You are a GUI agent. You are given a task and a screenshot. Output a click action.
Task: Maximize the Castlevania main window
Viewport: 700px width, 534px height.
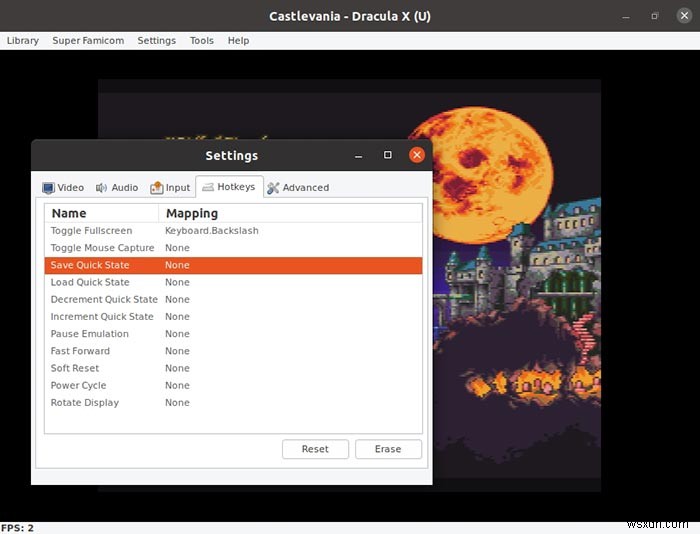(x=655, y=17)
